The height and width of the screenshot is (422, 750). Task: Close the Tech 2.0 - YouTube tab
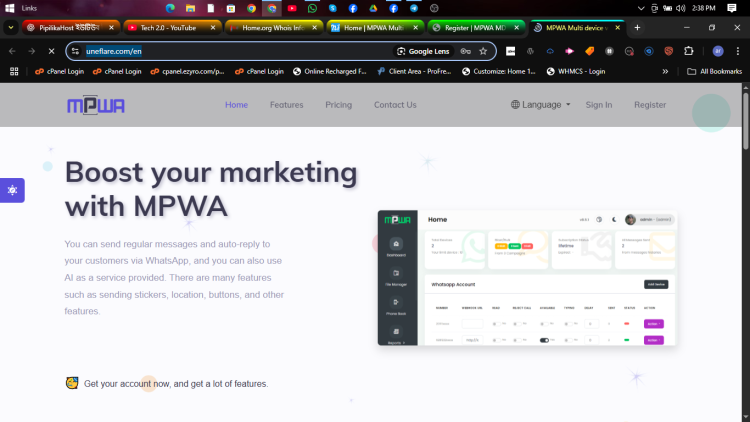pyautogui.click(x=213, y=28)
